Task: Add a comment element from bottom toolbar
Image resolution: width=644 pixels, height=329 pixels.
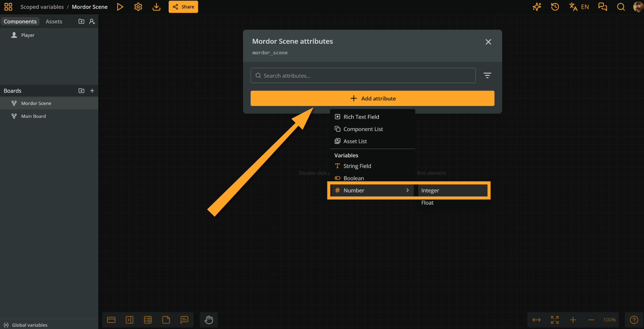Action: (x=184, y=320)
